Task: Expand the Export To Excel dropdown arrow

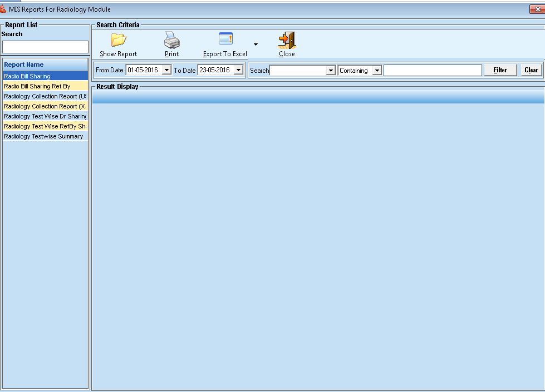Action: (x=256, y=44)
